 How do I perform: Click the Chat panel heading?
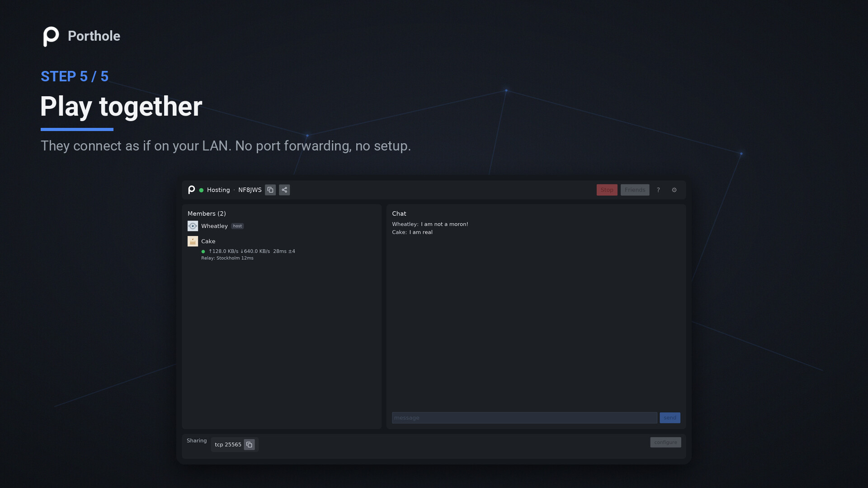[x=399, y=214]
